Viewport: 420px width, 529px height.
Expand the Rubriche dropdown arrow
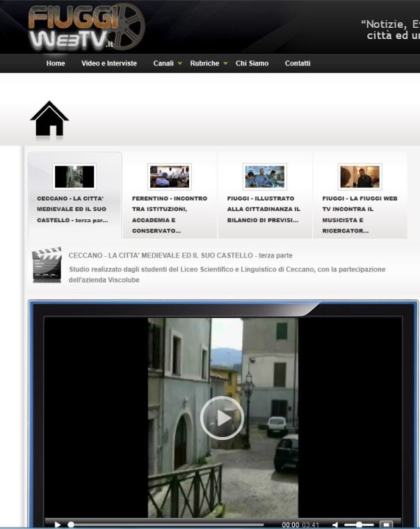tap(225, 63)
